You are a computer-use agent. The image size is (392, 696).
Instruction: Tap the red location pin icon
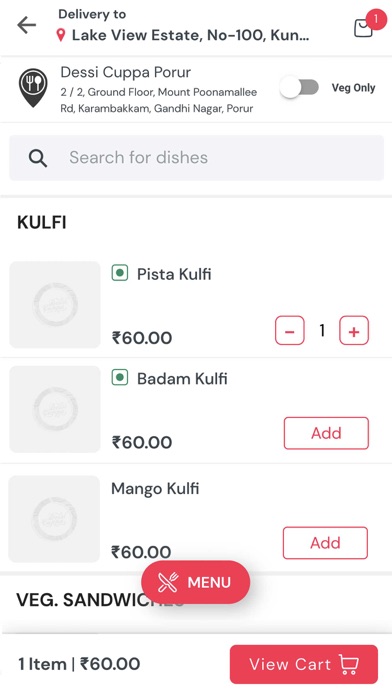tap(61, 35)
